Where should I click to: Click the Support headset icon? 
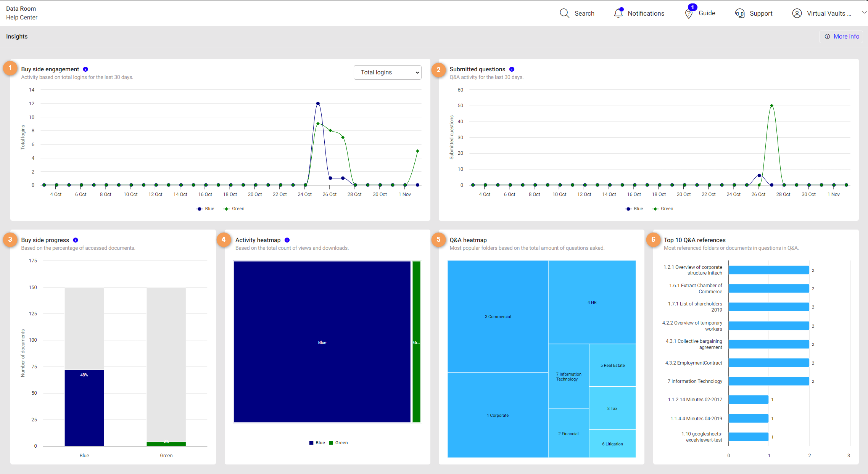coord(739,14)
